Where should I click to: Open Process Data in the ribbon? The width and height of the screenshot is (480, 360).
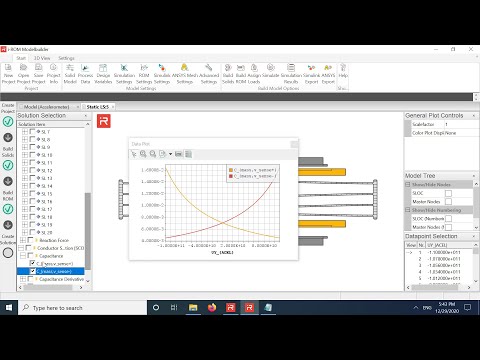[x=85, y=74]
